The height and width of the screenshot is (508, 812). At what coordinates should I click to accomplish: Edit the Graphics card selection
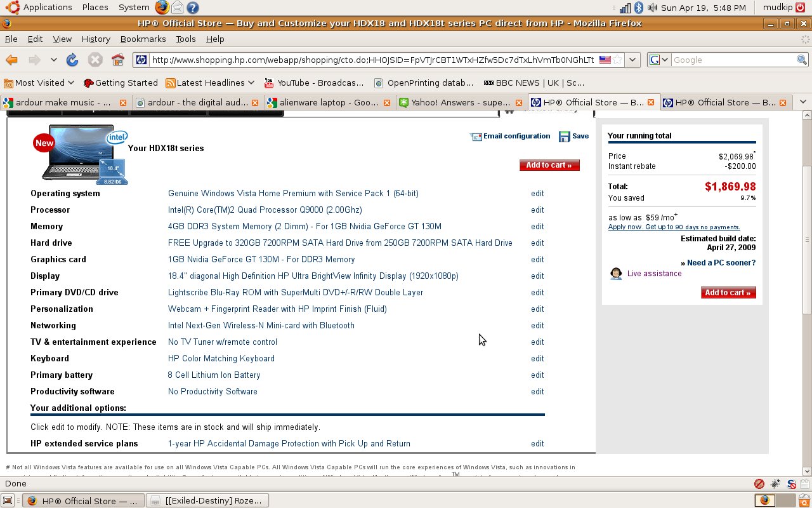point(537,260)
